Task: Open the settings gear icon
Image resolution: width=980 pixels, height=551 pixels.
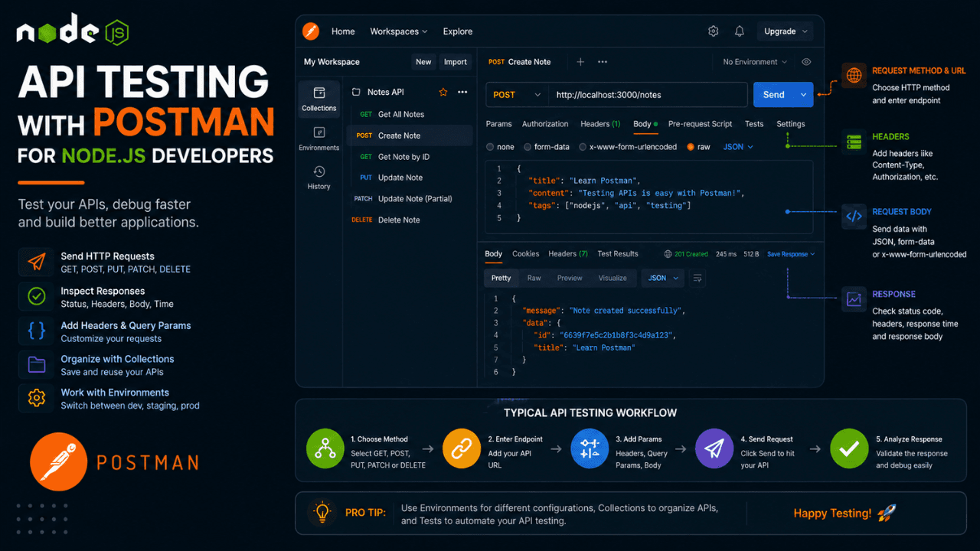Action: 714,31
